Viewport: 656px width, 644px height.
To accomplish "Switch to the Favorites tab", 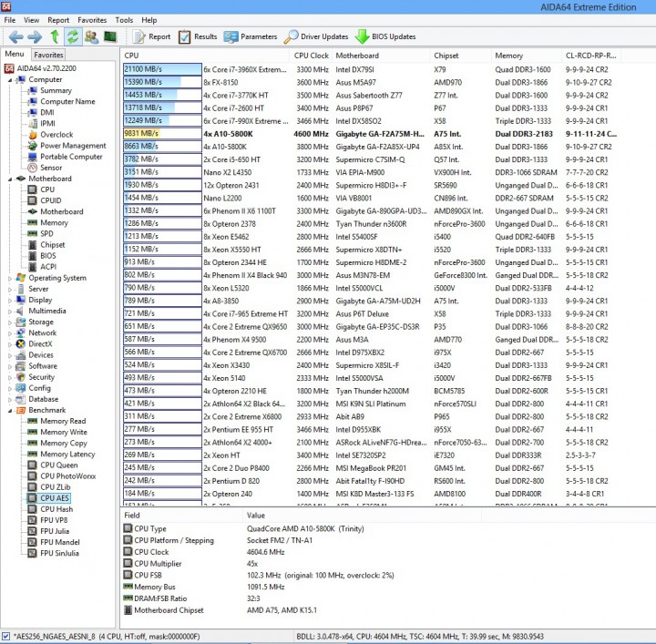I will tap(48, 55).
